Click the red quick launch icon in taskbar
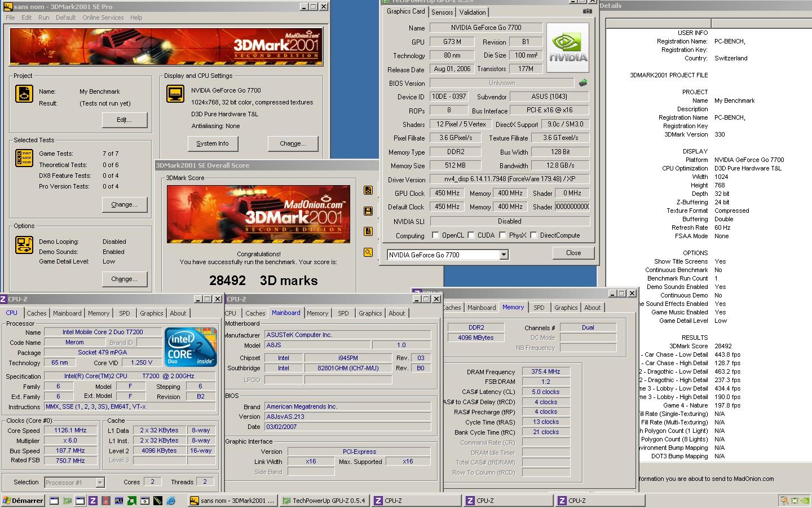This screenshot has width=812, height=508. [106, 501]
